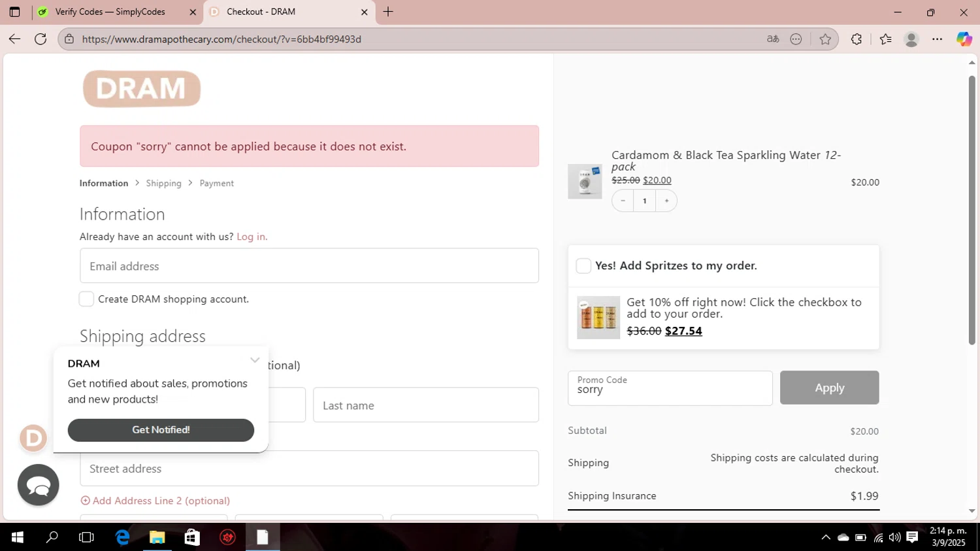
Task: Click the Spritzes cans thumbnail
Action: [x=598, y=318]
